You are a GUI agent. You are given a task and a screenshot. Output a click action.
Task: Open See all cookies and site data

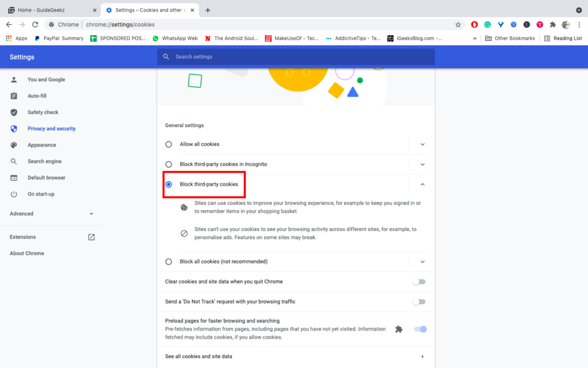[x=296, y=356]
